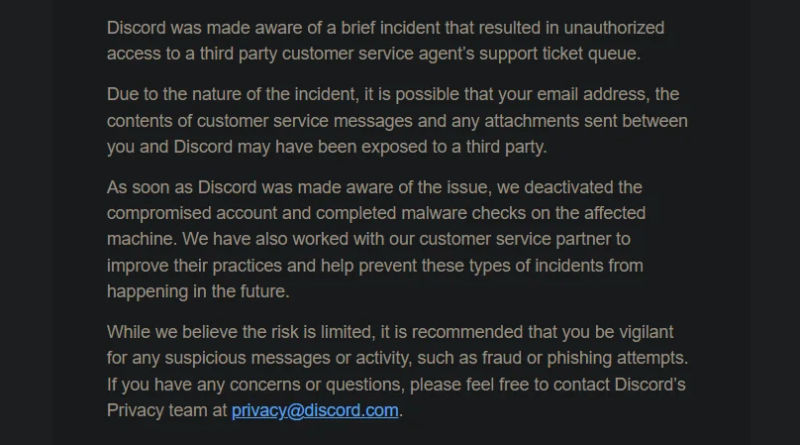
Task: Click the line ending "support ticket queue."
Action: click(373, 54)
